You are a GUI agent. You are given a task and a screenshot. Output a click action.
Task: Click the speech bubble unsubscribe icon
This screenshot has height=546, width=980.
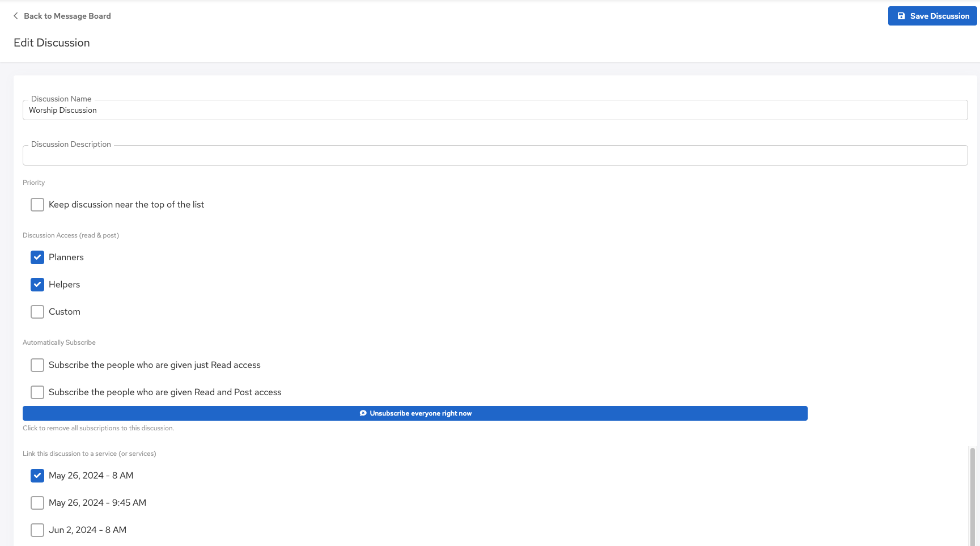click(363, 413)
